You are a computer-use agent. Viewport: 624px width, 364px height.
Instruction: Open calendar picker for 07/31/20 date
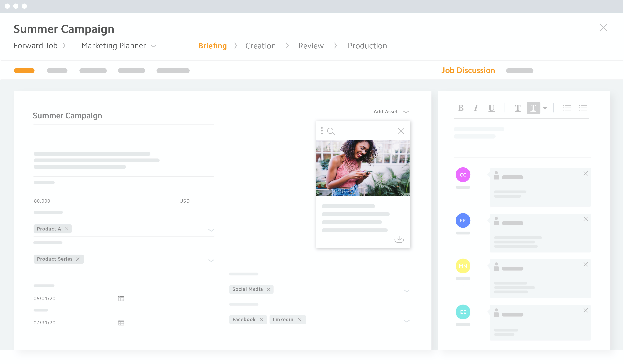tap(121, 323)
